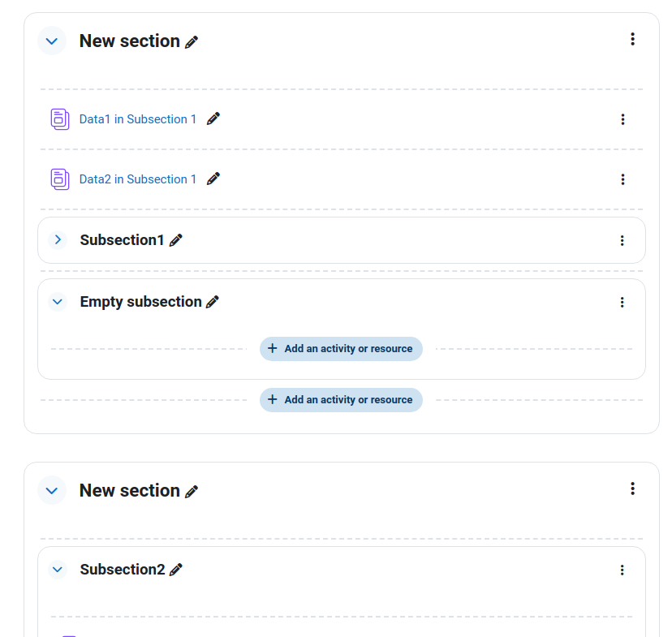Collapse the Empty subsection chevron
This screenshot has height=637, width=672.
pos(58,302)
